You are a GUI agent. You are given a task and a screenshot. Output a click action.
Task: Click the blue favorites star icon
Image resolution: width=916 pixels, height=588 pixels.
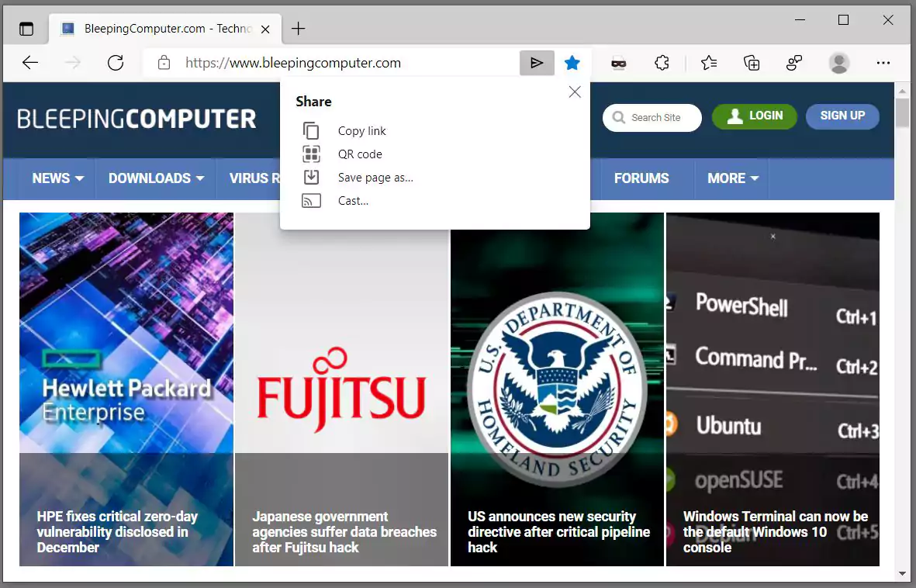[572, 63]
